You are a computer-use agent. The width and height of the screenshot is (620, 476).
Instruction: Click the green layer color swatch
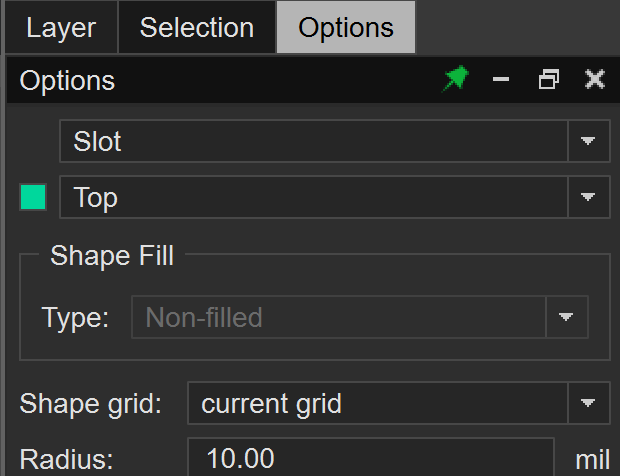tap(33, 197)
